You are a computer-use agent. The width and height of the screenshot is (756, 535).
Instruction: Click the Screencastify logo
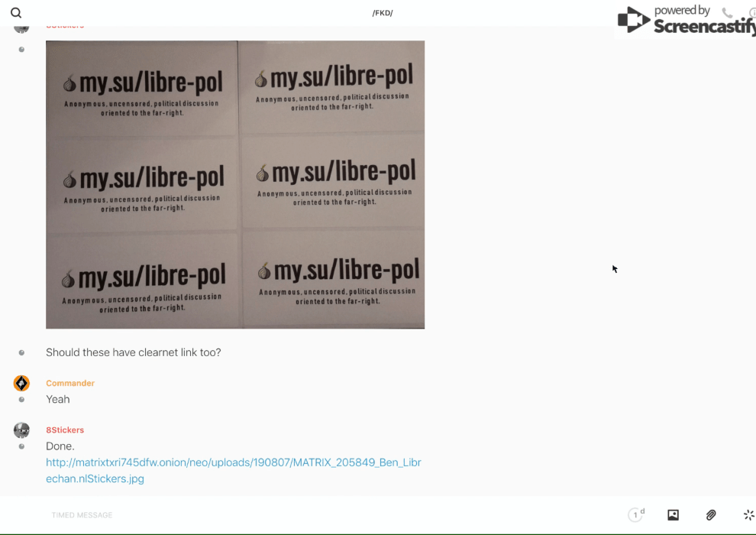tap(684, 21)
